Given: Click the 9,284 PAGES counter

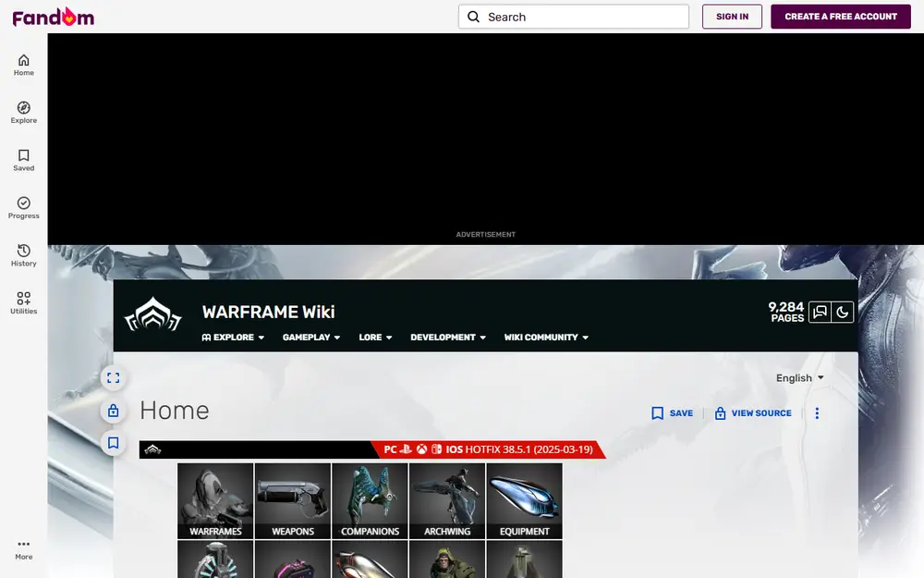Looking at the screenshot, I should (x=786, y=312).
